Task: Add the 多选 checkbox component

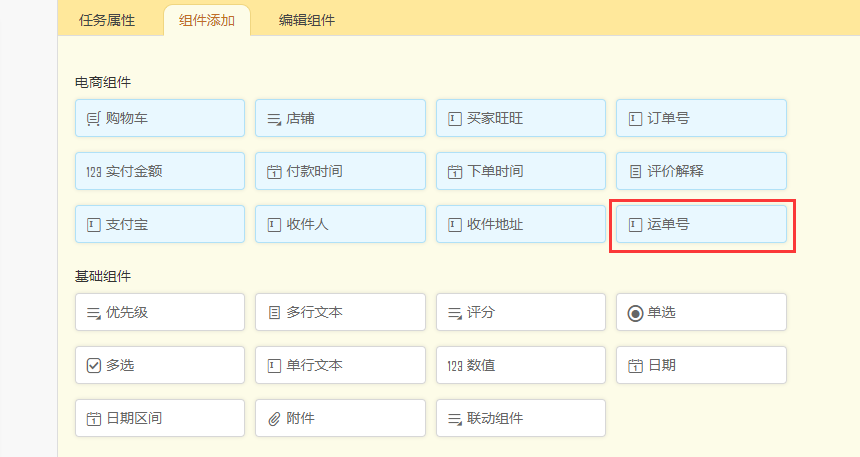Action: point(160,365)
